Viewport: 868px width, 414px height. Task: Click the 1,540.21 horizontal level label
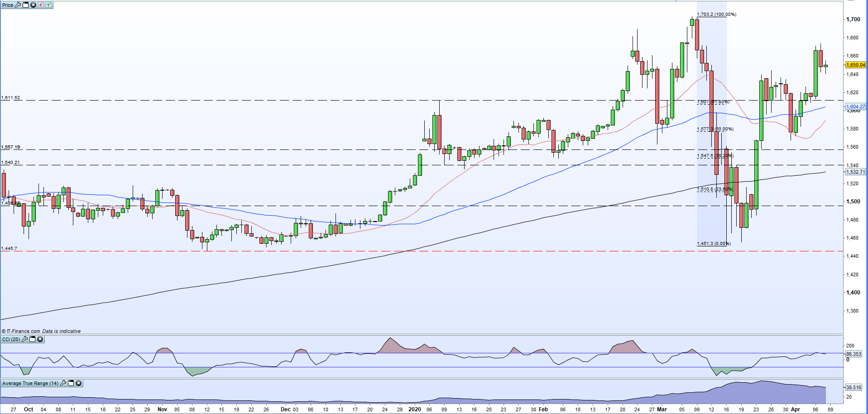pos(10,163)
